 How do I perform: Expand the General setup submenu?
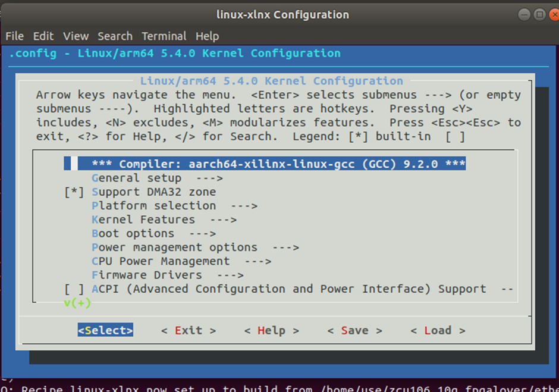tap(157, 178)
